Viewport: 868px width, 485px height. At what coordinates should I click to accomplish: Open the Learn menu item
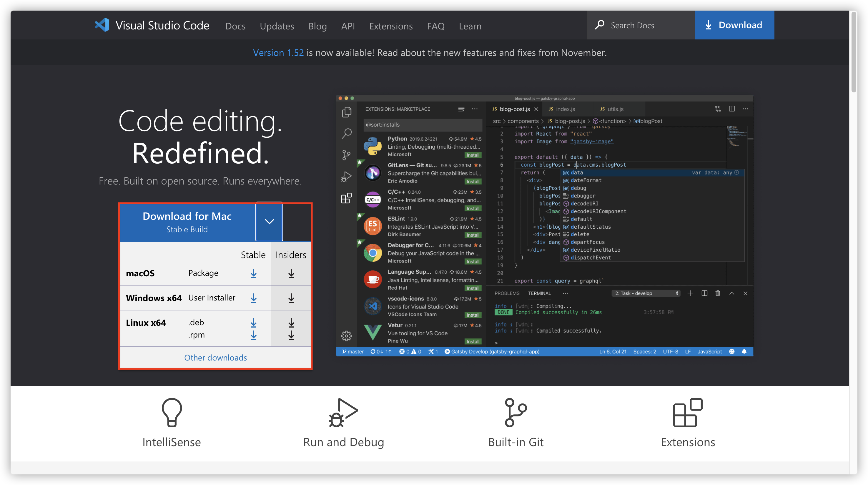click(x=470, y=26)
